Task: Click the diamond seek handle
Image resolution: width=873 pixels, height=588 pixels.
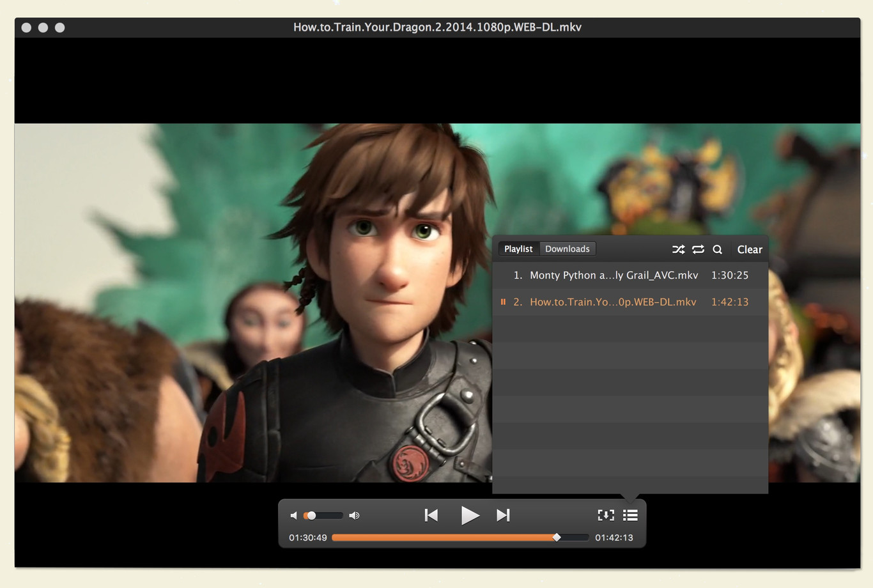Action: tap(557, 538)
